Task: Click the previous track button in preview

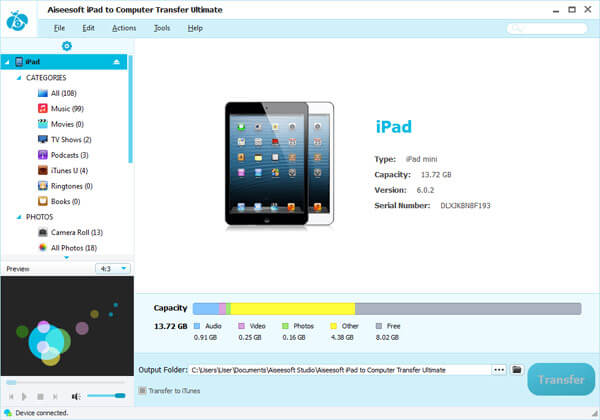Action: pos(11,396)
